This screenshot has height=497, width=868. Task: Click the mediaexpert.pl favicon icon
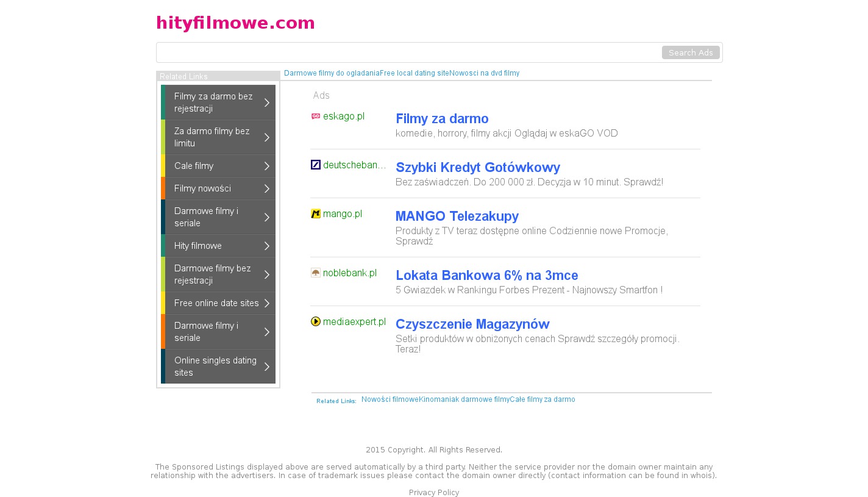tap(316, 321)
